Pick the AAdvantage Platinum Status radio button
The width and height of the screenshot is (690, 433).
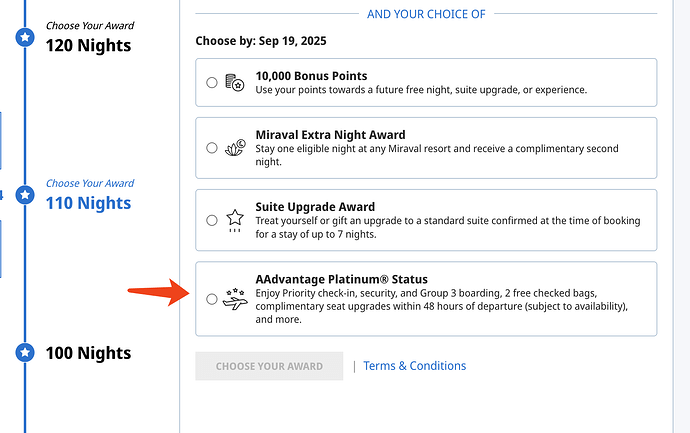pyautogui.click(x=212, y=299)
